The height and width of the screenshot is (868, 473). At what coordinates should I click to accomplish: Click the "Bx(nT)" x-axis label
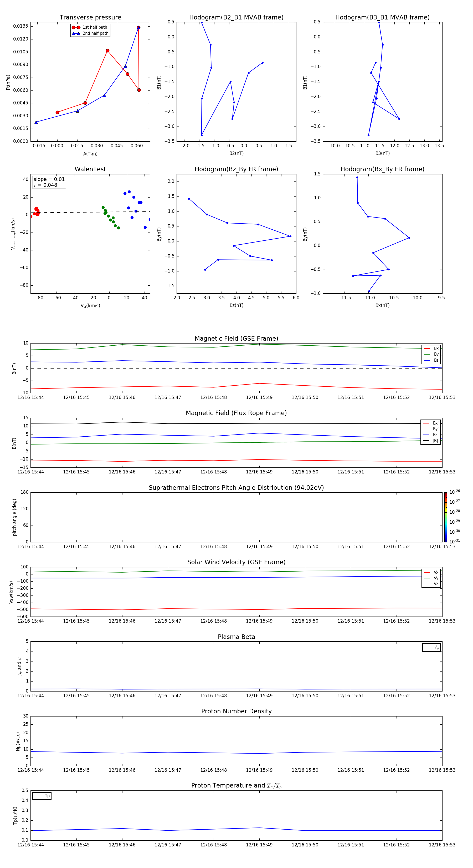(x=382, y=306)
